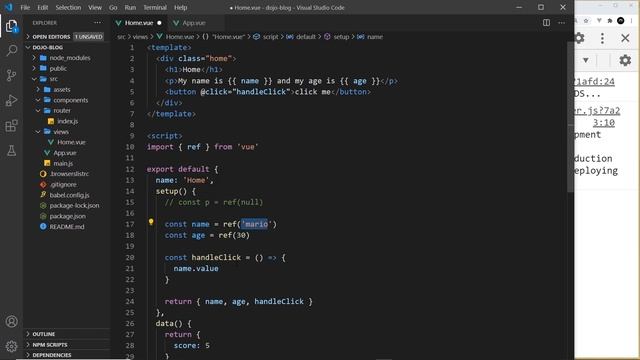This screenshot has width=640, height=360.
Task: Expand the NPM Scripts section
Action: (67, 344)
